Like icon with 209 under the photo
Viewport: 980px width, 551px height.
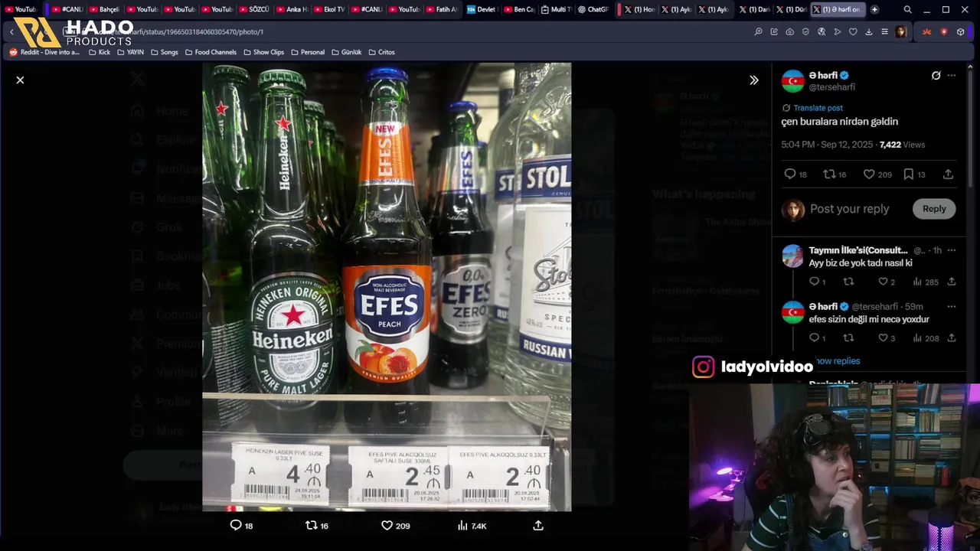coord(387,525)
